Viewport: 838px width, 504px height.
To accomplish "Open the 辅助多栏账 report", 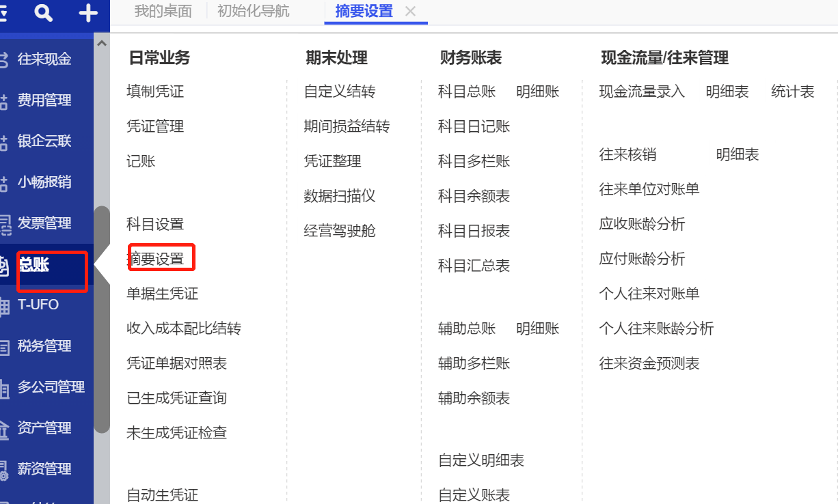I will click(x=474, y=363).
